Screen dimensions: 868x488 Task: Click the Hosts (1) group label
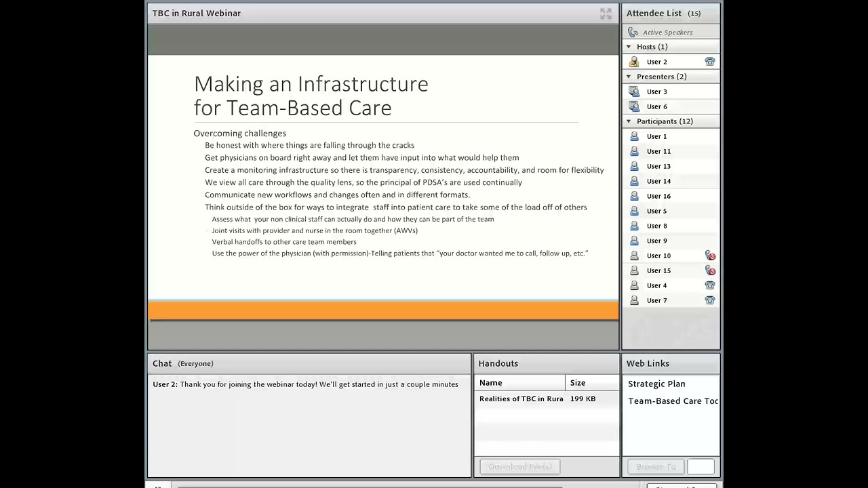coord(652,47)
